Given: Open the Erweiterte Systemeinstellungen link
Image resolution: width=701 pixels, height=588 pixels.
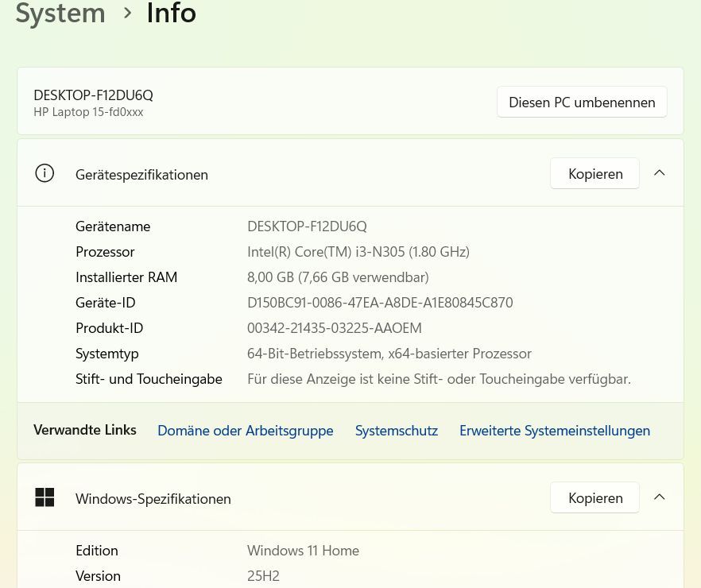Looking at the screenshot, I should 554,431.
